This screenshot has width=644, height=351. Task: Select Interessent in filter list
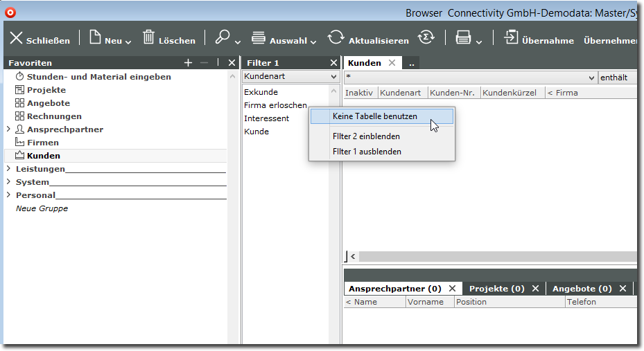tap(266, 118)
